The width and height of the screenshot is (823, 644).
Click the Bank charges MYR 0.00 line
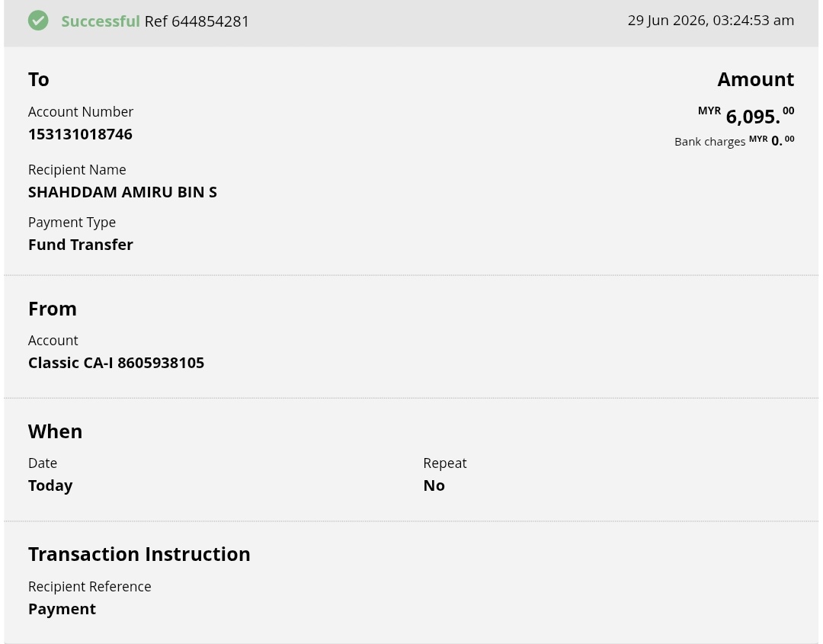735,141
